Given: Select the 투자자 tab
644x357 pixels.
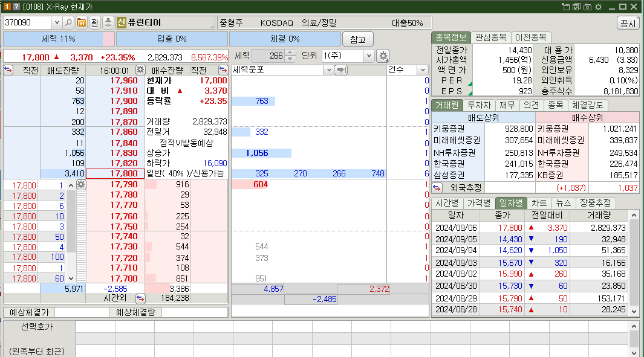Looking at the screenshot, I should (479, 105).
